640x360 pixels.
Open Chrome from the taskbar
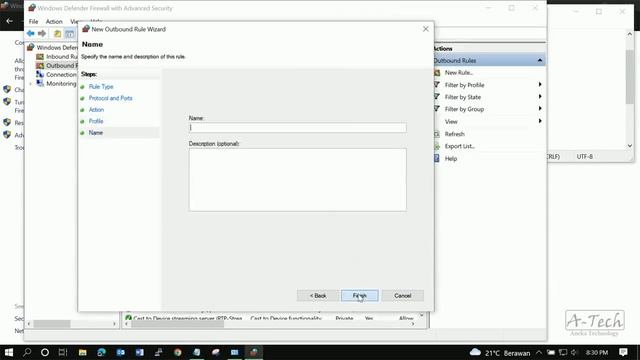pyautogui.click(x=178, y=352)
